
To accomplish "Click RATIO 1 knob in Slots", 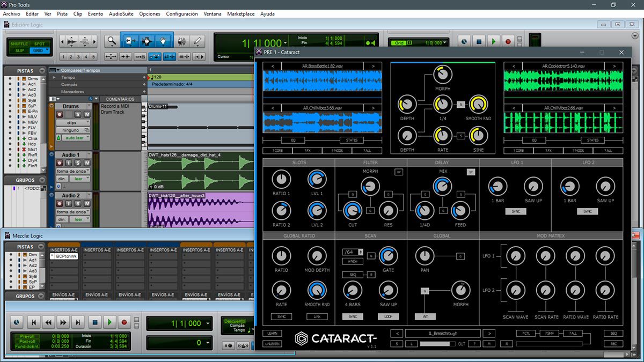I will point(281,180).
